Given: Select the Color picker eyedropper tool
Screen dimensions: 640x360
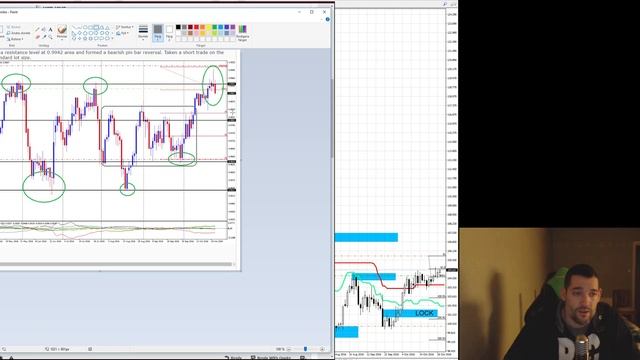Looking at the screenshot, I should [x=44, y=37].
